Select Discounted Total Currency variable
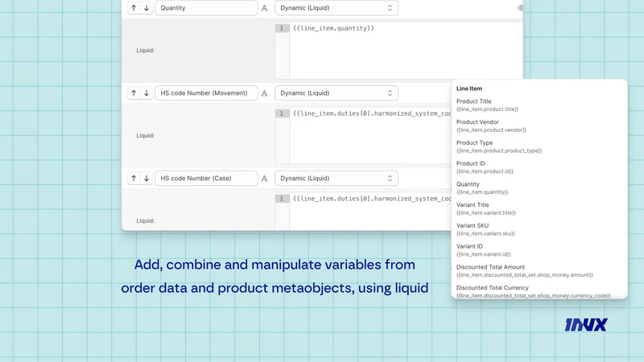 (533, 291)
